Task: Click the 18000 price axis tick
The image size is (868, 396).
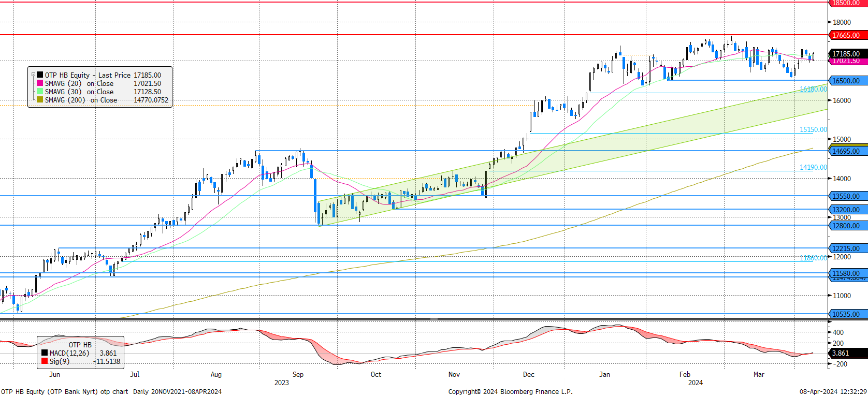Action: tap(842, 22)
